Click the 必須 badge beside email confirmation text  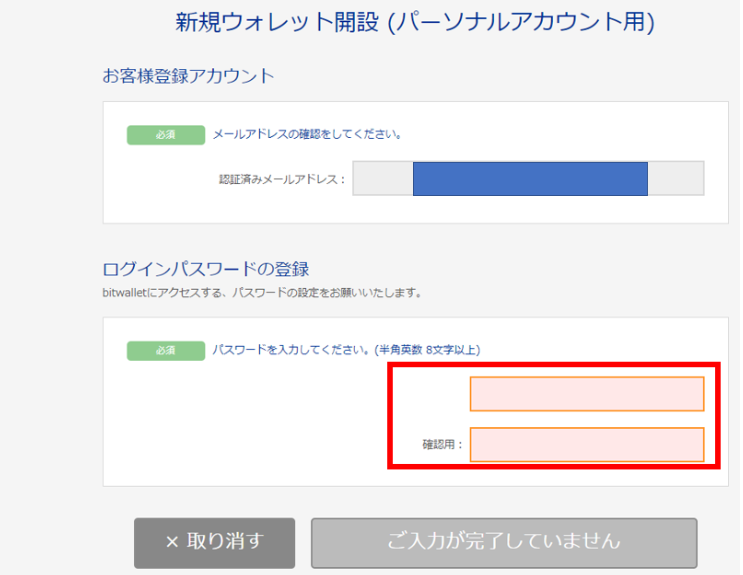(x=166, y=135)
